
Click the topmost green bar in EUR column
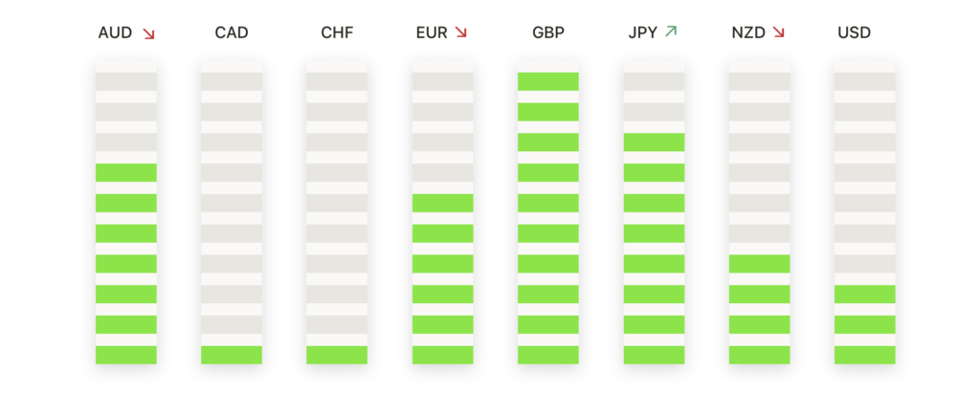point(442,203)
